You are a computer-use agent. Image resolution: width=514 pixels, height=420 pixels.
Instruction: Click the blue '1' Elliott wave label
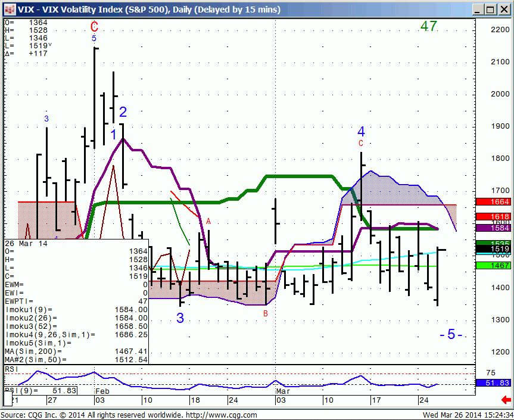[113, 135]
